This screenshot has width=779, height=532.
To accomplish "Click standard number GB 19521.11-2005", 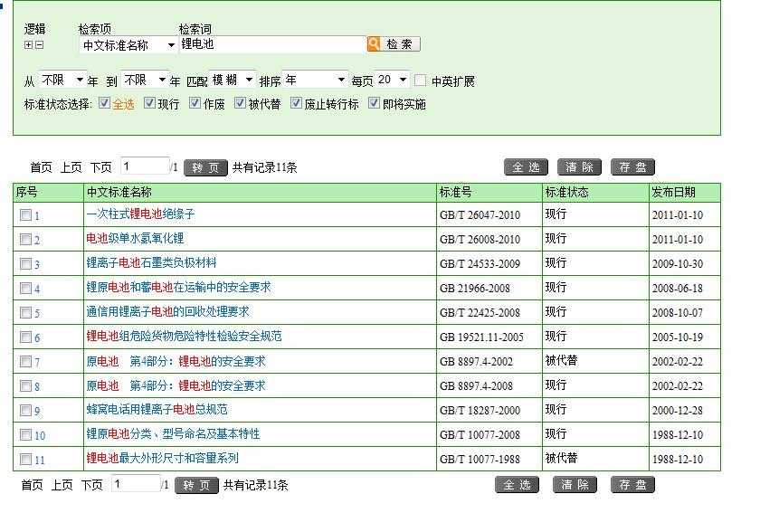I will 481,337.
